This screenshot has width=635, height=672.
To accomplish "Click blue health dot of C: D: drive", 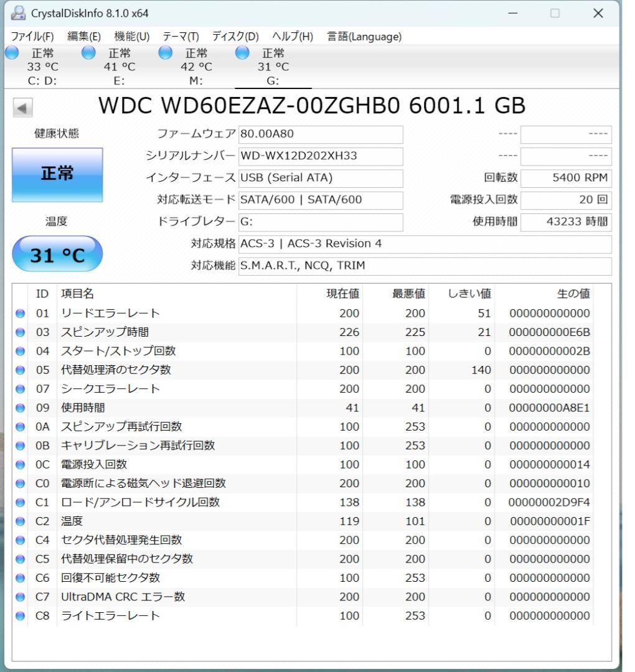I will (12, 53).
